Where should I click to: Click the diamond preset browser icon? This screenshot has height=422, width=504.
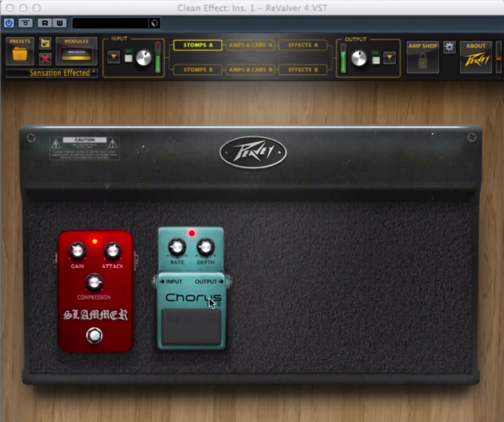(x=154, y=23)
